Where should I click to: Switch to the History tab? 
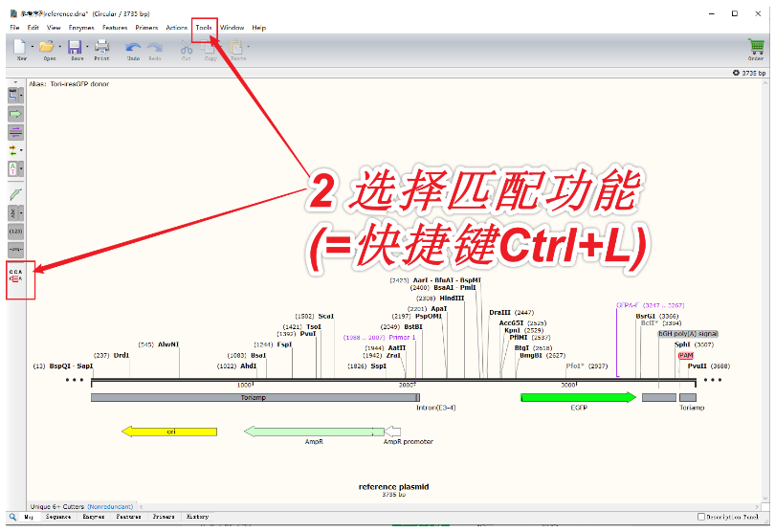[x=197, y=517]
